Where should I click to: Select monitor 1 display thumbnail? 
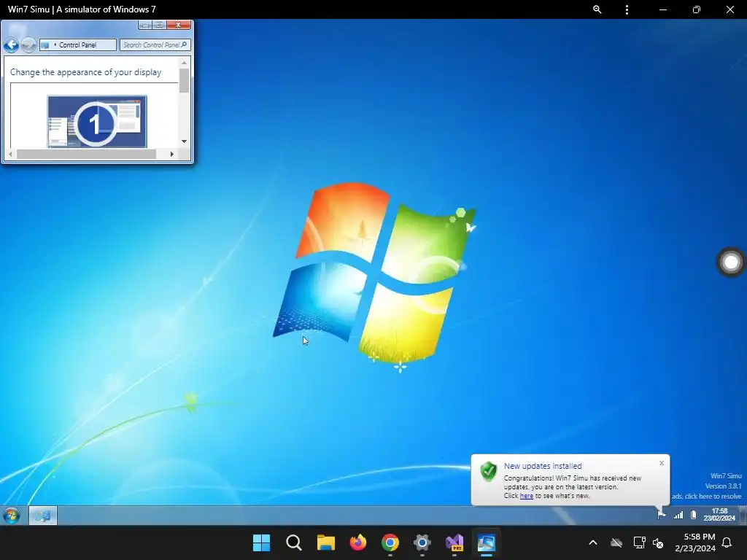[97, 122]
